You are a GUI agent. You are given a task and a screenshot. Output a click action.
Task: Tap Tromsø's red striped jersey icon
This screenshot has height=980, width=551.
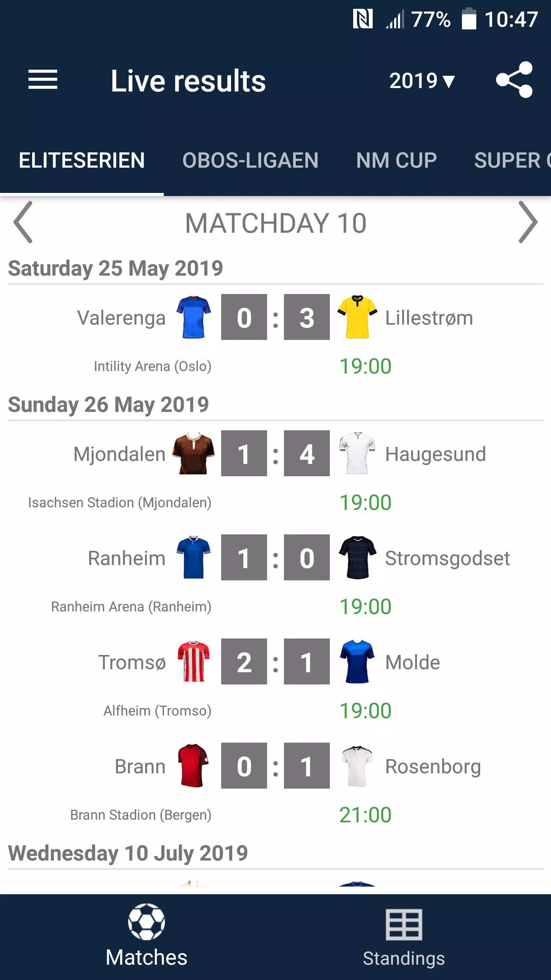[194, 661]
